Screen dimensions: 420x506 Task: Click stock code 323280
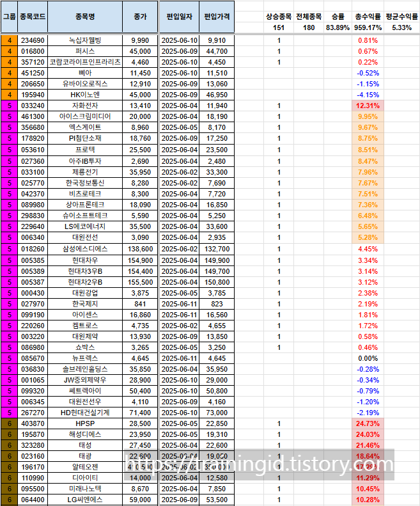[33, 446]
